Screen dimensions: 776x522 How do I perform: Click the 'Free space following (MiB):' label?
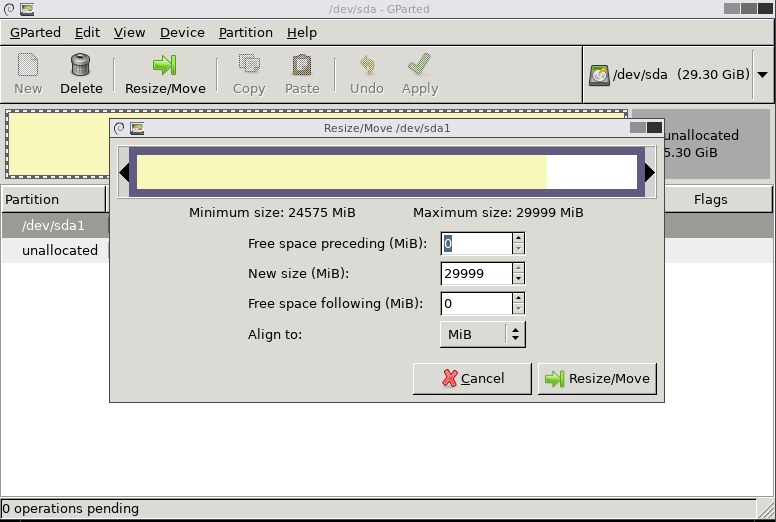click(336, 303)
